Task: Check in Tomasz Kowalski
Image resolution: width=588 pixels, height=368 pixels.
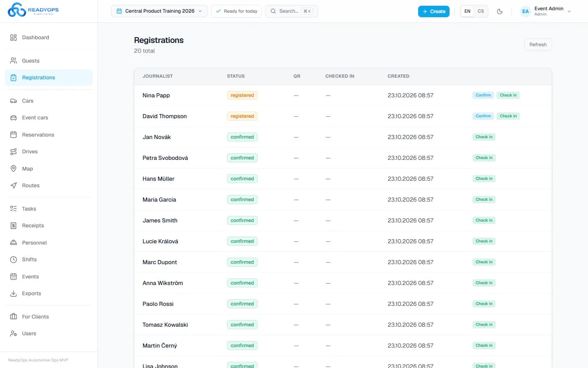Action: 484,325
